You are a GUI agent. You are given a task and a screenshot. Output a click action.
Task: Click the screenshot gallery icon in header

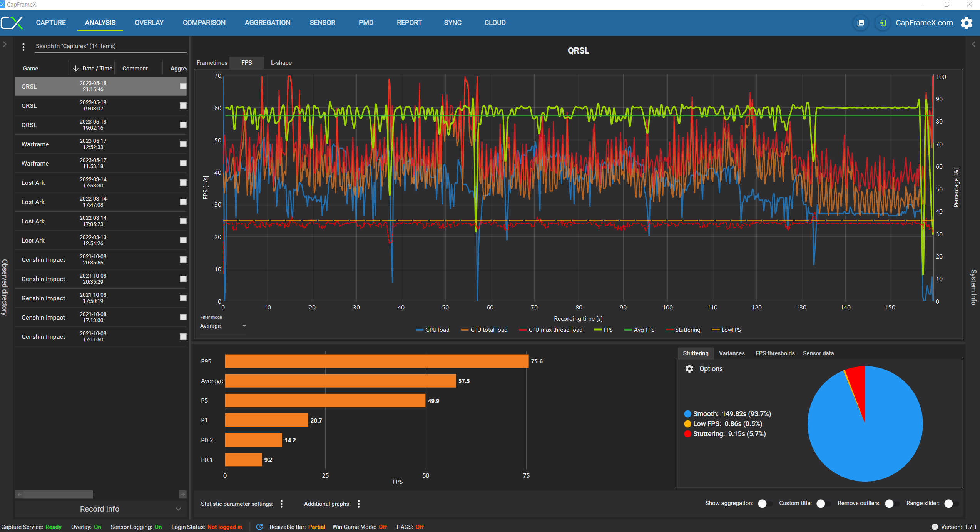point(861,23)
